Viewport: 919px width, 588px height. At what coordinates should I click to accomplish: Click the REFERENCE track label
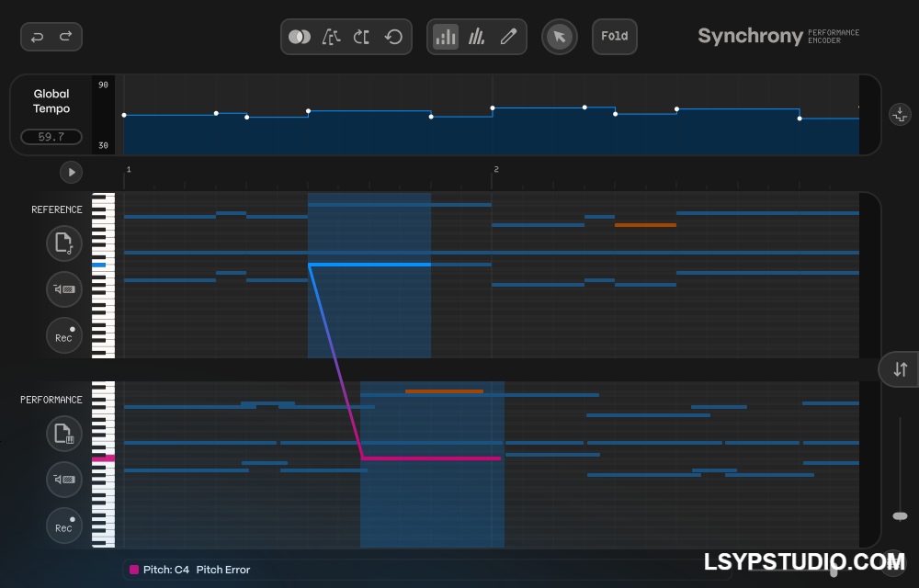pyautogui.click(x=57, y=209)
